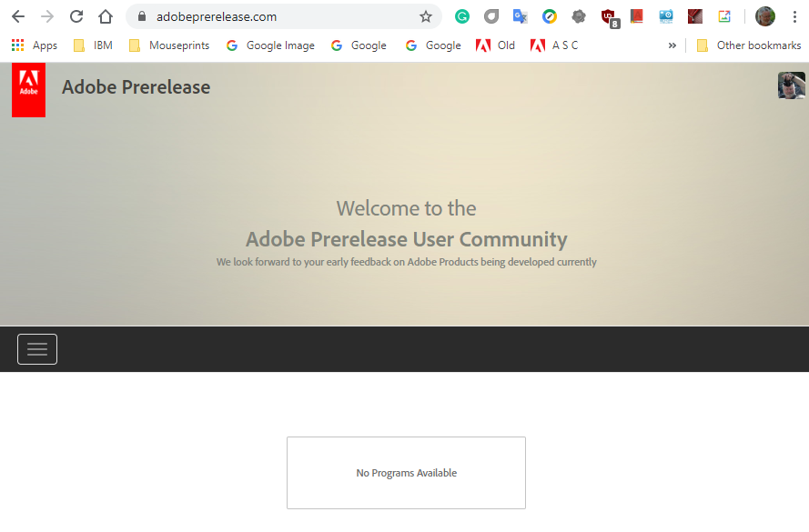809x532 pixels.
Task: Open the Other bookmarks folder
Action: (x=749, y=45)
